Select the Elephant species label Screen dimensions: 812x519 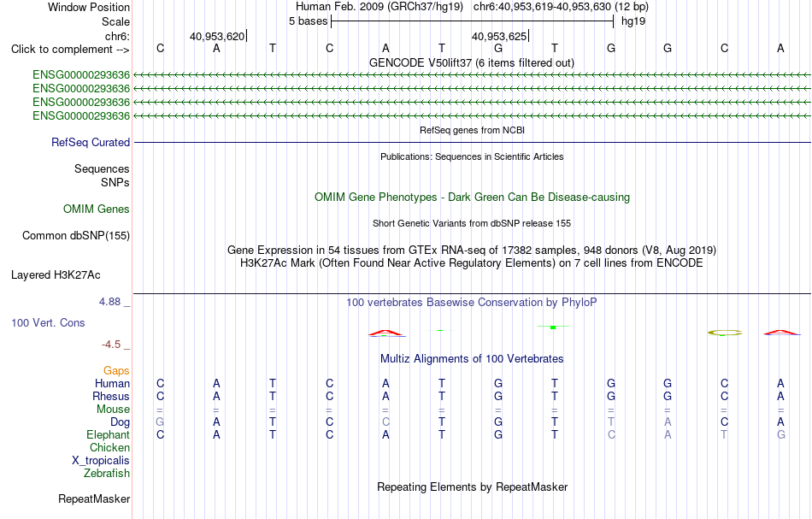click(x=109, y=435)
